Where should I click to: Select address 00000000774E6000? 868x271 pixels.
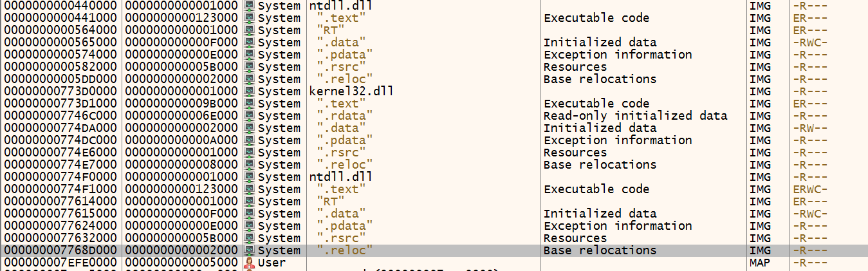60,153
